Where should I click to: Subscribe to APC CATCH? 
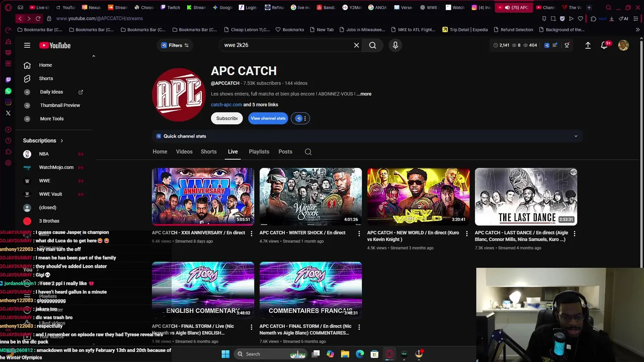point(227,118)
